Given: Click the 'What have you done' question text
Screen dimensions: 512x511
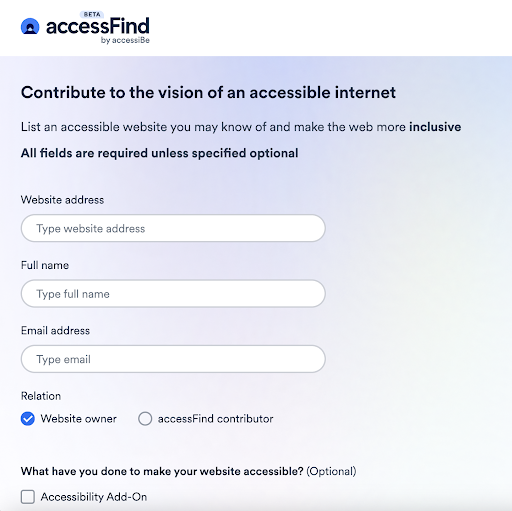Looking at the screenshot, I should [x=162, y=471].
